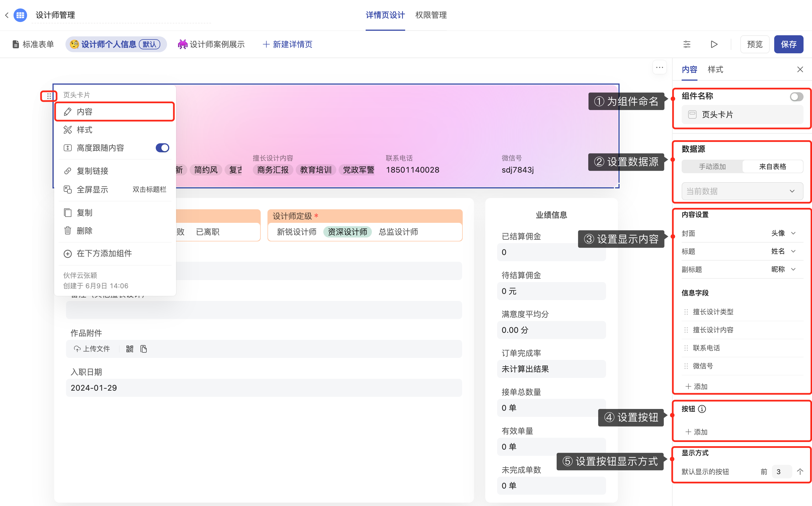Image resolution: width=812 pixels, height=506 pixels.
Task: Choose 全屏显示 in the context menu
Action: click(x=115, y=190)
